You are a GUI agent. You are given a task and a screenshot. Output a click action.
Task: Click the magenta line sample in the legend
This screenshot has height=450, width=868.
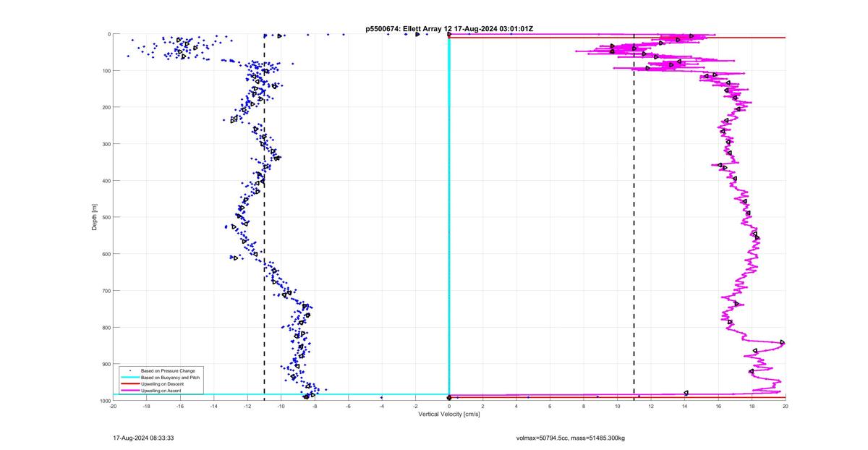click(129, 391)
